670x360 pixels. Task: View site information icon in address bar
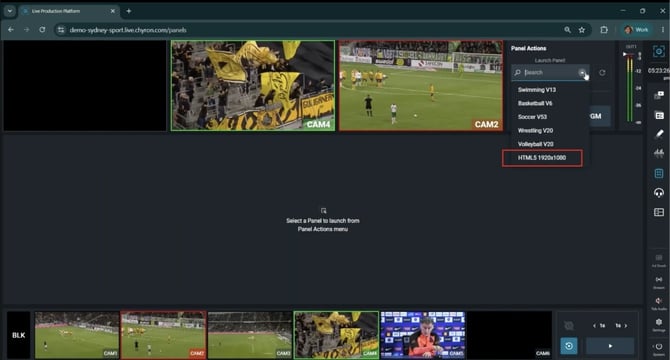point(61,30)
